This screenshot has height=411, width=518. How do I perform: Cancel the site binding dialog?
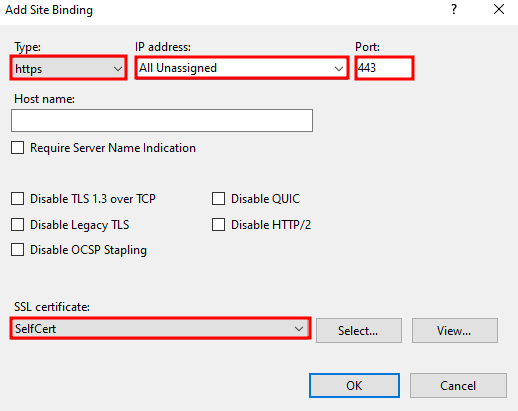pos(458,385)
